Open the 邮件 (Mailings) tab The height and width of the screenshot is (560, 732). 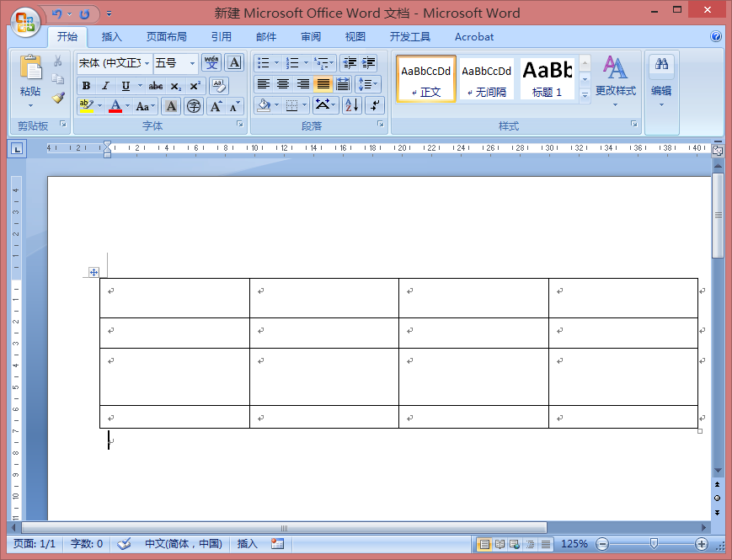[x=266, y=37]
